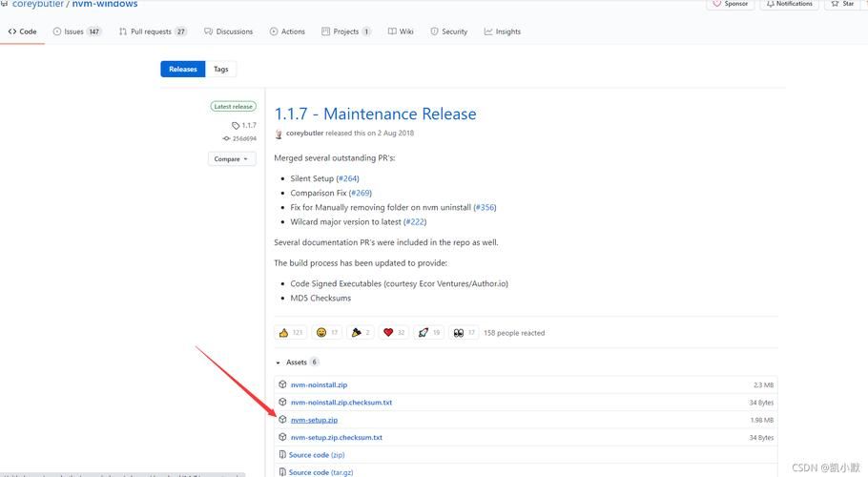
Task: Click package icon beside nvm-setup.zip.checksum.txt
Action: click(x=282, y=437)
